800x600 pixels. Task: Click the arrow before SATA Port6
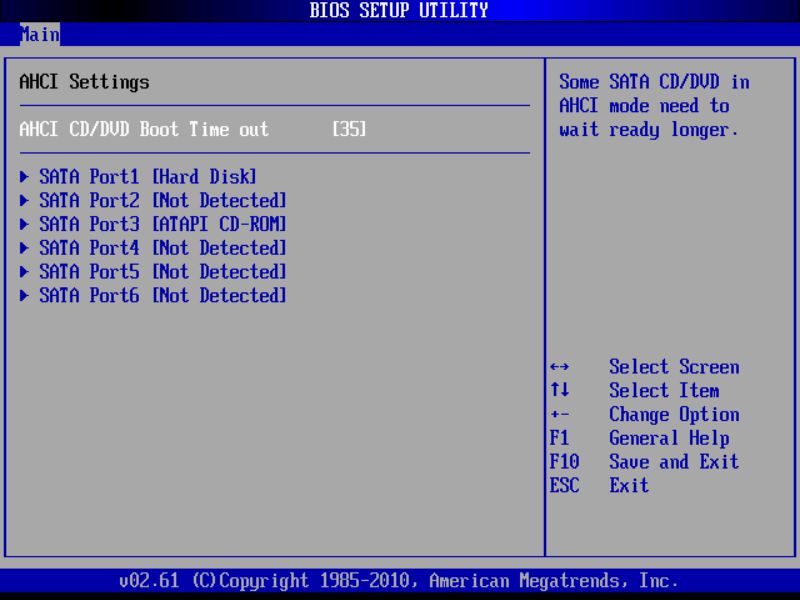pyautogui.click(x=25, y=295)
